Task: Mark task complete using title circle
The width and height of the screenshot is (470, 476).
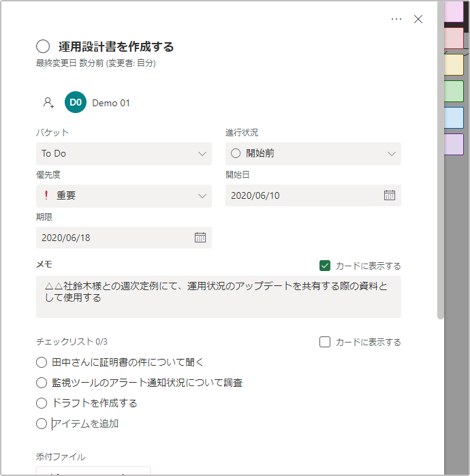Action: [x=43, y=46]
